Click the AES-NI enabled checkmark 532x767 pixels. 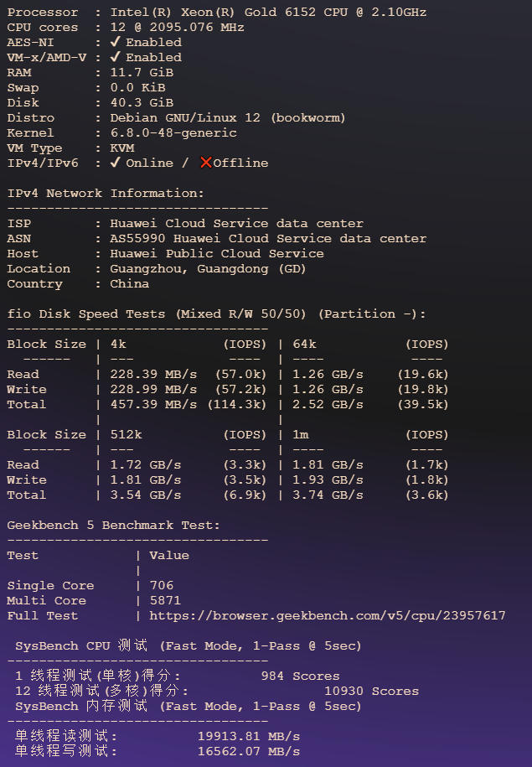pyautogui.click(x=115, y=42)
